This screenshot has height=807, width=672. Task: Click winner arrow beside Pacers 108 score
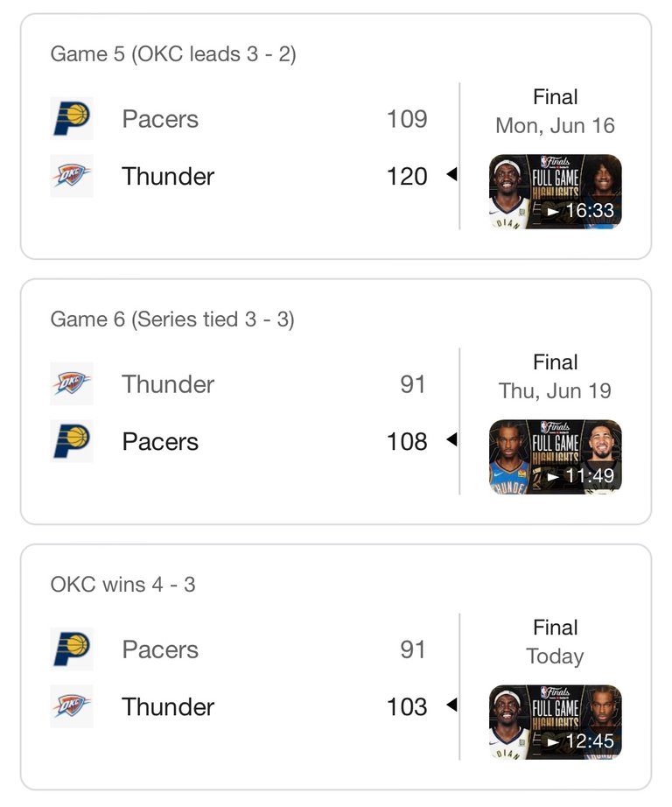[x=451, y=439]
